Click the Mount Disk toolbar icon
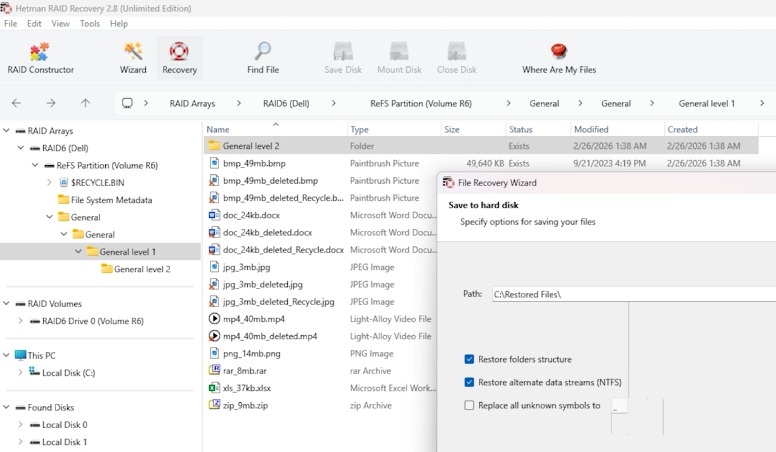Image resolution: width=776 pixels, height=452 pixels. pyautogui.click(x=399, y=51)
